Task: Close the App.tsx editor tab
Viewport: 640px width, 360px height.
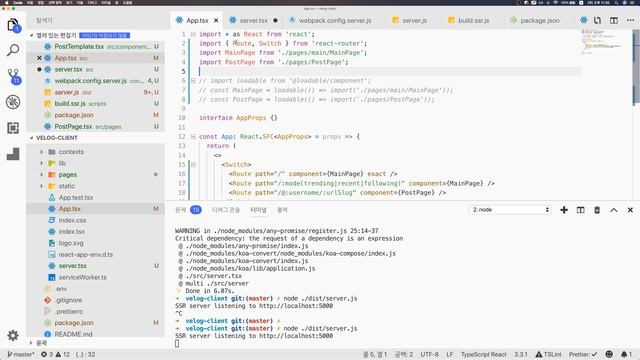Action: (x=216, y=20)
